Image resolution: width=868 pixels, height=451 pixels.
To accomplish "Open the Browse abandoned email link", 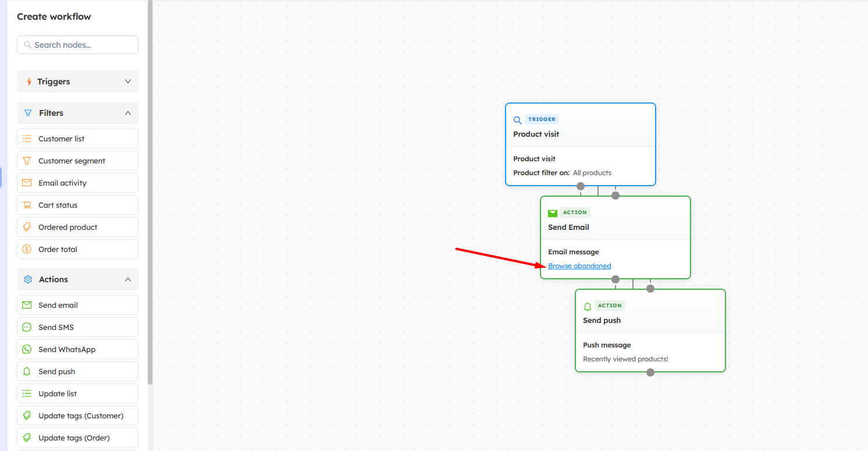I will coord(579,266).
